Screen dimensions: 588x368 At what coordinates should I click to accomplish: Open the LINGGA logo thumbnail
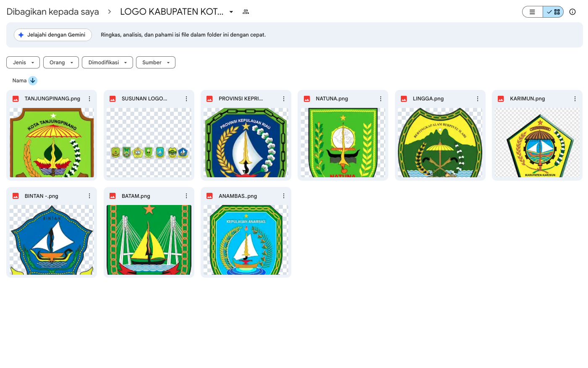click(440, 142)
